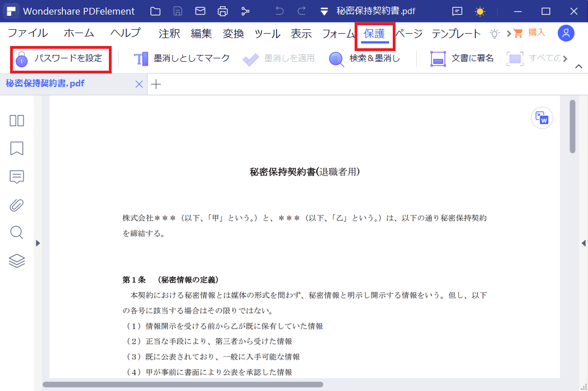Select the search icon in the sidebar

[x=17, y=232]
